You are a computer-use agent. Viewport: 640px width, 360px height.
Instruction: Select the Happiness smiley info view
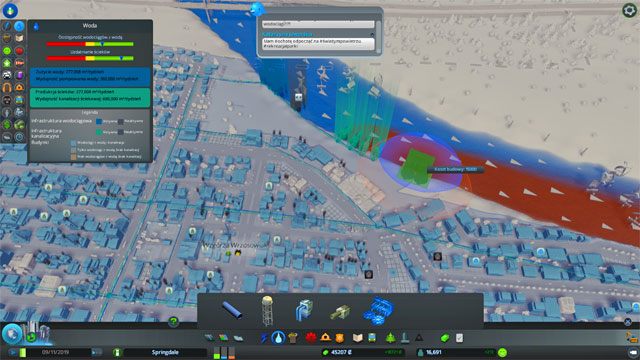point(7,51)
